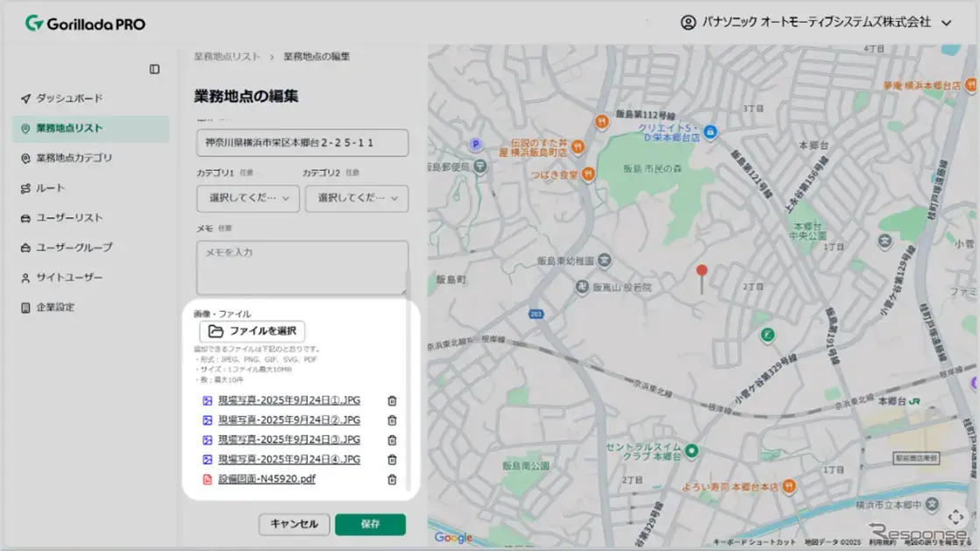The height and width of the screenshot is (551, 980).
Task: Delete 設備図面-N45920.pdf using its trash icon
Action: (392, 479)
